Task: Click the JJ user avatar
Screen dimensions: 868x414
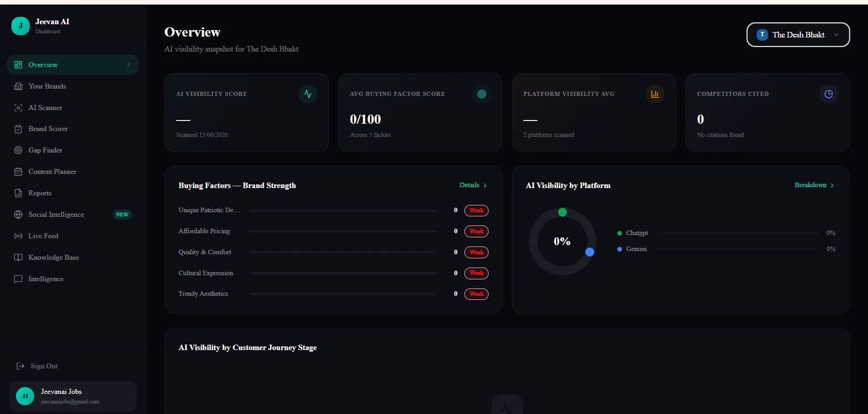Action: [x=25, y=396]
